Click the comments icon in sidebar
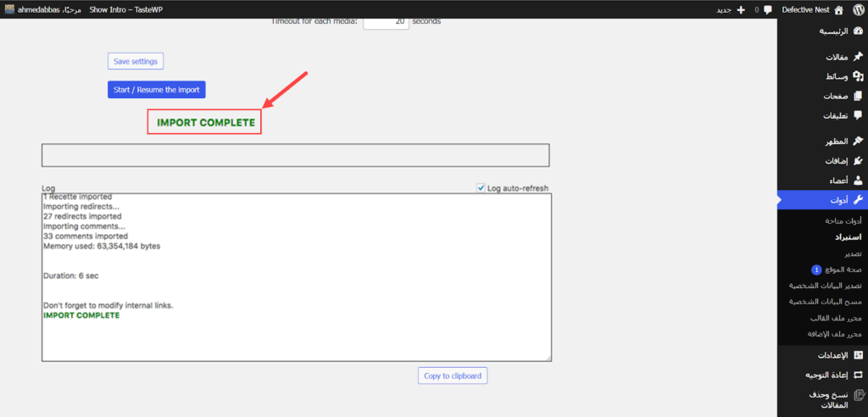The image size is (868, 417). click(858, 115)
